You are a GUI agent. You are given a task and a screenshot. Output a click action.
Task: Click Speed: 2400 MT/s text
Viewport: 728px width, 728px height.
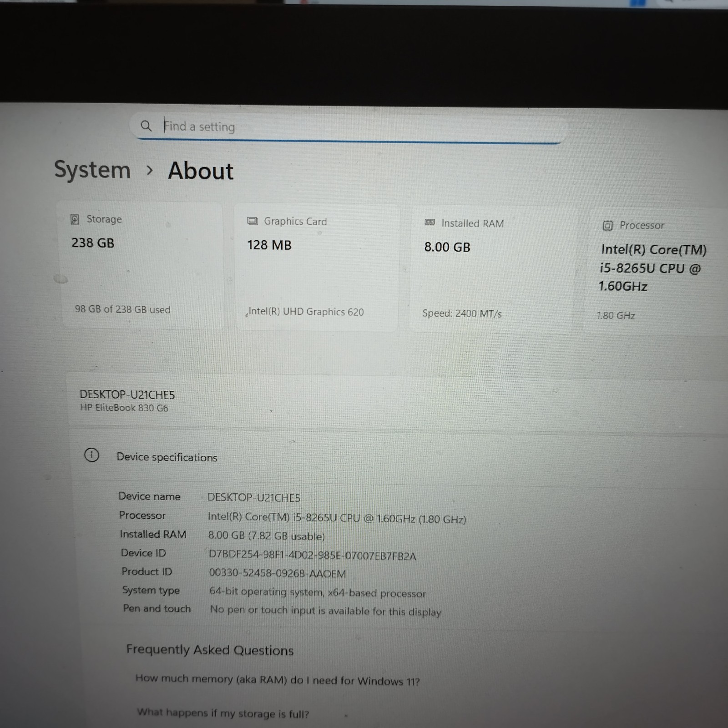point(462,313)
